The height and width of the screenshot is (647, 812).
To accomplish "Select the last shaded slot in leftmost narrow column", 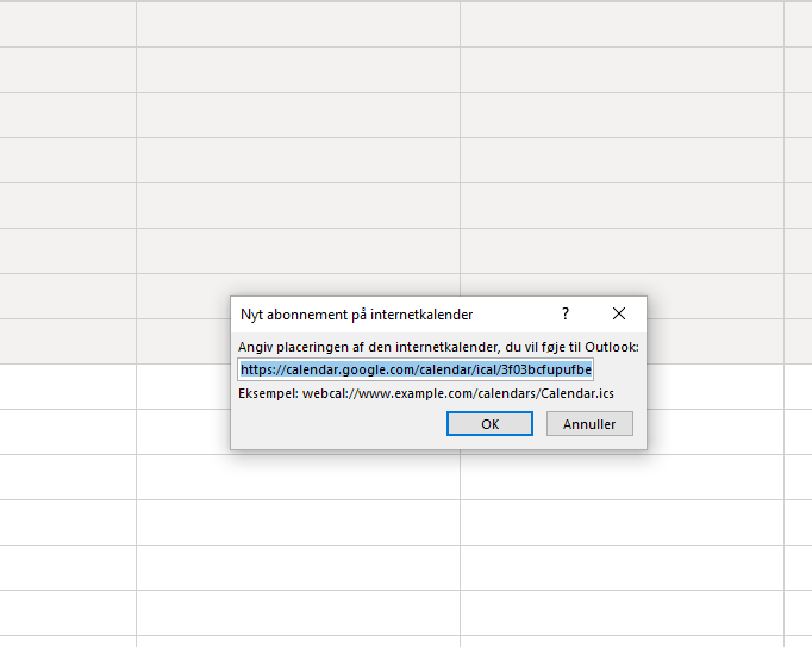I will pyautogui.click(x=67, y=341).
